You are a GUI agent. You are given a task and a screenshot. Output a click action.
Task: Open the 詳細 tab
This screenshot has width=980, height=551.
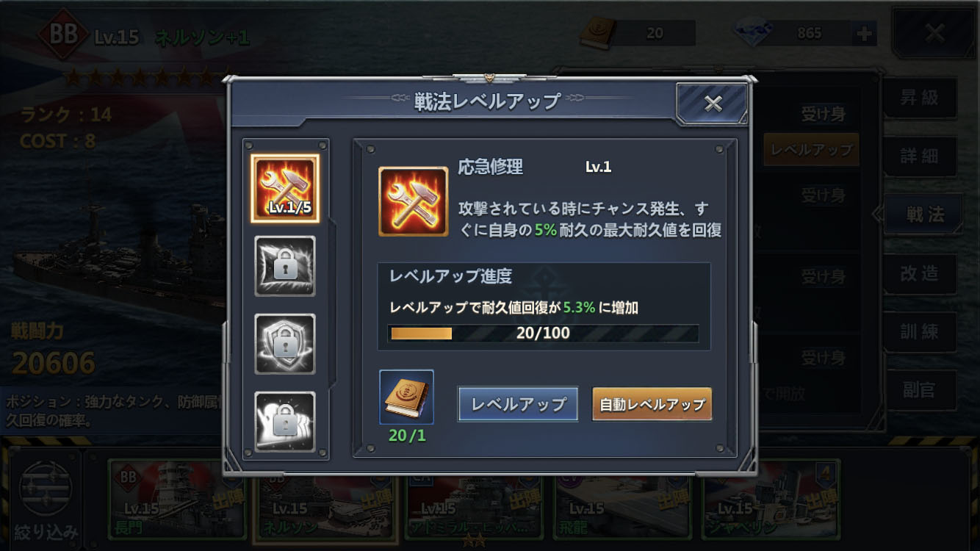click(920, 156)
